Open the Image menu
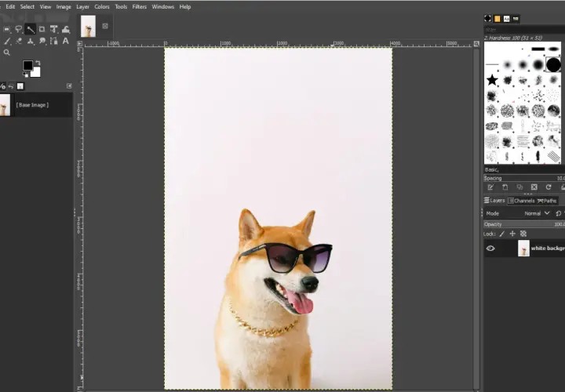This screenshot has height=392, width=565. pyautogui.click(x=64, y=7)
